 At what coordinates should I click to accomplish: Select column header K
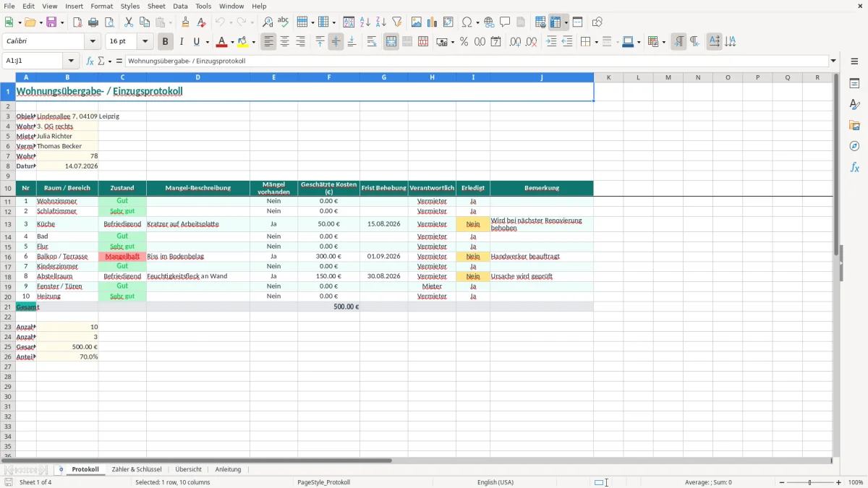(608, 77)
